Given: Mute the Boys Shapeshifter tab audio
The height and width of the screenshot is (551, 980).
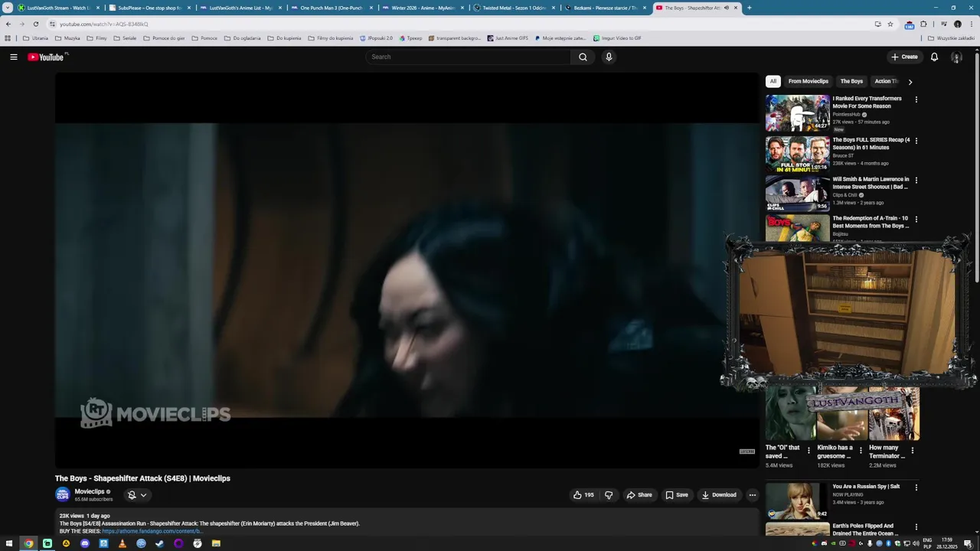Looking at the screenshot, I should tap(726, 8).
